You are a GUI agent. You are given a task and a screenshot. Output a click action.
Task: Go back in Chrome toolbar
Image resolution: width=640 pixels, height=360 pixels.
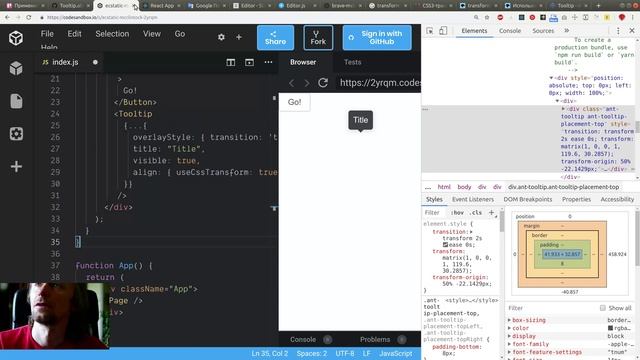7,17
